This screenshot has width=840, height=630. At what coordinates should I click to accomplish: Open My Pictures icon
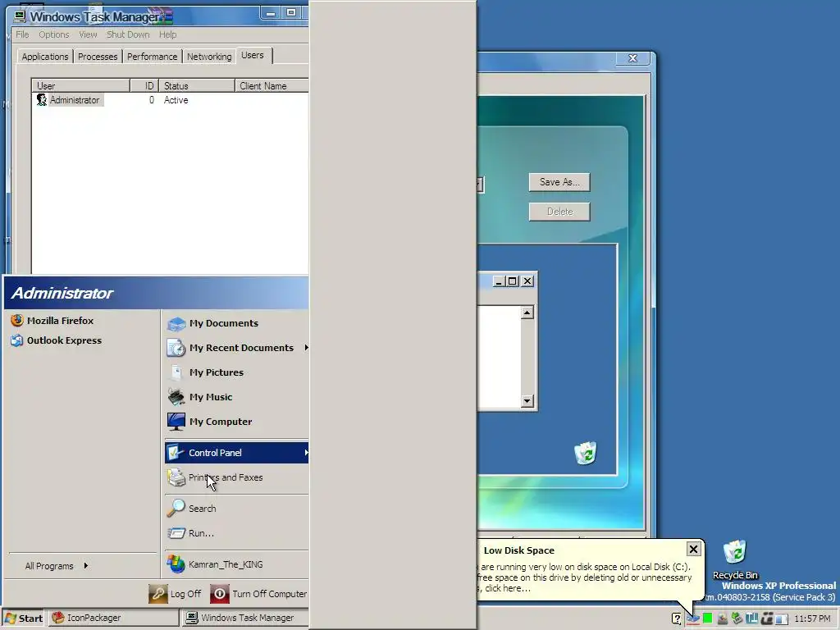pyautogui.click(x=176, y=372)
